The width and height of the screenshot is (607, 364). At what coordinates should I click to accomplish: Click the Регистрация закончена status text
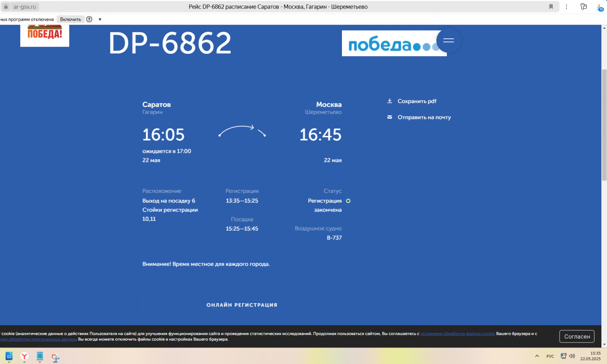pyautogui.click(x=325, y=205)
